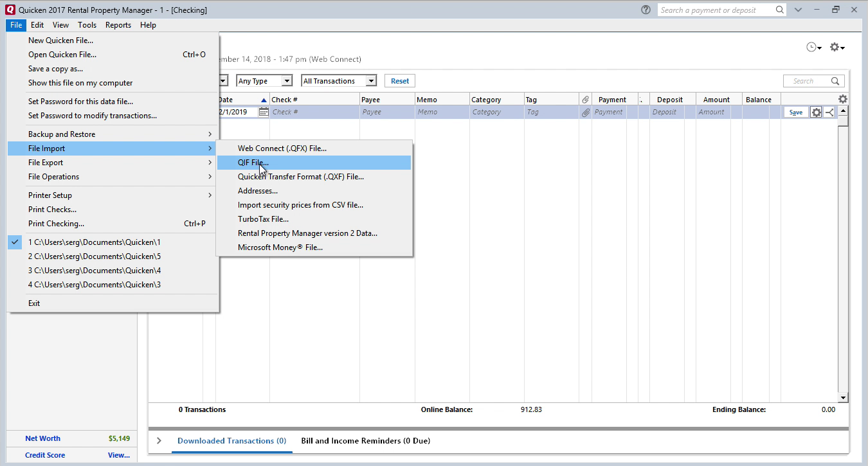Switch to Downloaded Transactions tab
868x466 pixels.
coord(231,441)
